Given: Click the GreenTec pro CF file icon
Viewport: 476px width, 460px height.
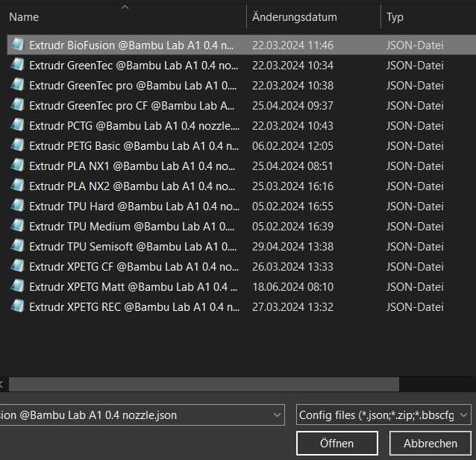Looking at the screenshot, I should (17, 105).
